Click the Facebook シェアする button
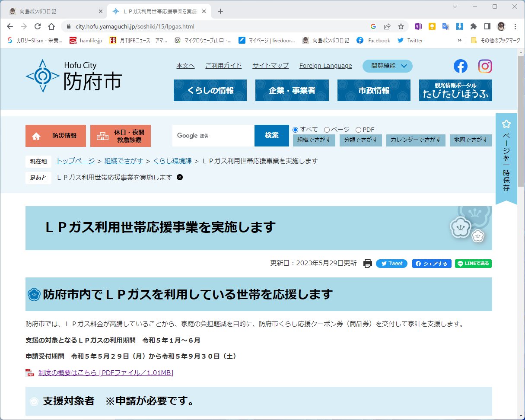525x420 pixels. click(x=432, y=264)
